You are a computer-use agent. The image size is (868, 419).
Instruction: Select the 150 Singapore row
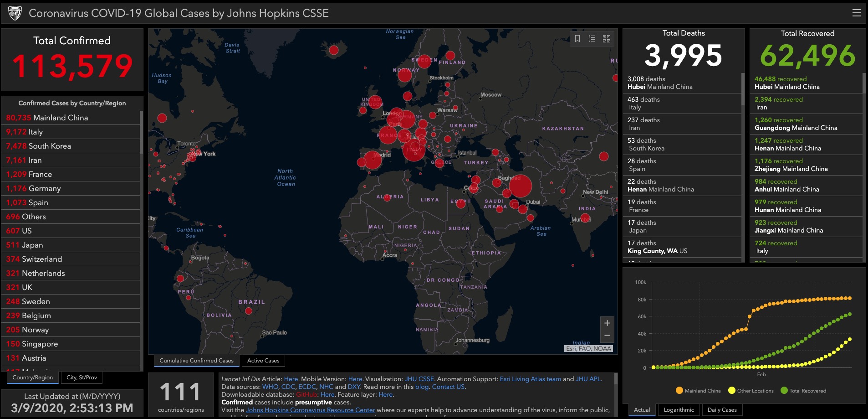pyautogui.click(x=71, y=344)
